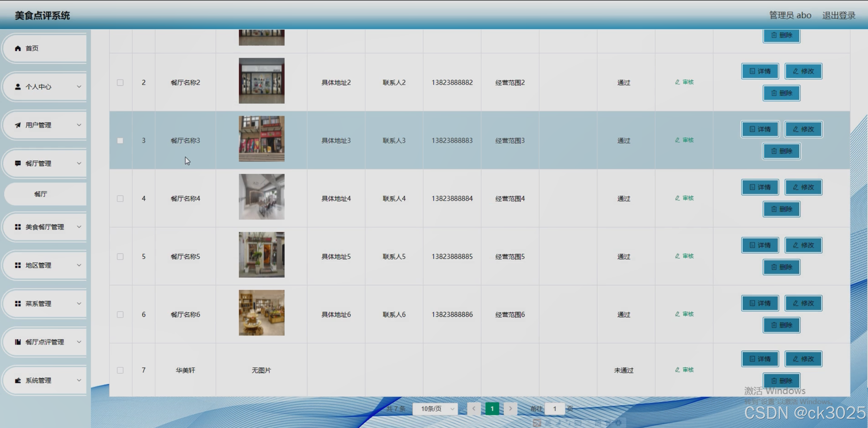Expand the 菜系管理 menu chevron
868x428 pixels.
(79, 303)
